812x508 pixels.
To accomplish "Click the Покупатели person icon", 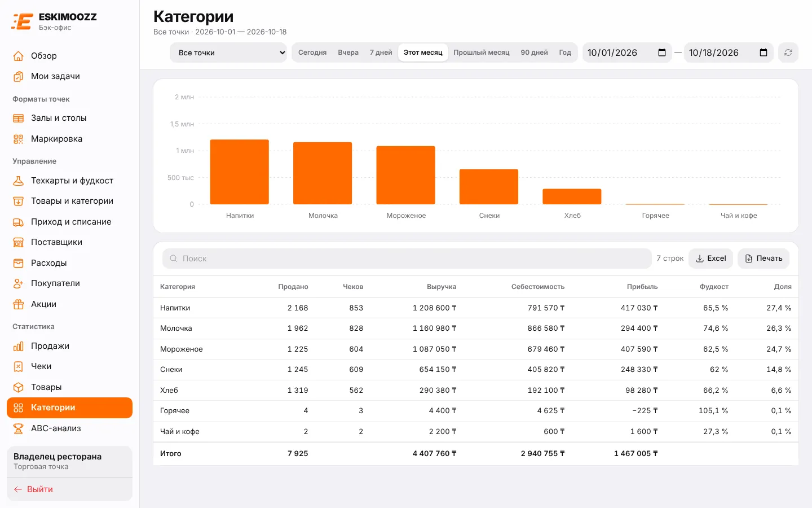I will click(x=19, y=283).
